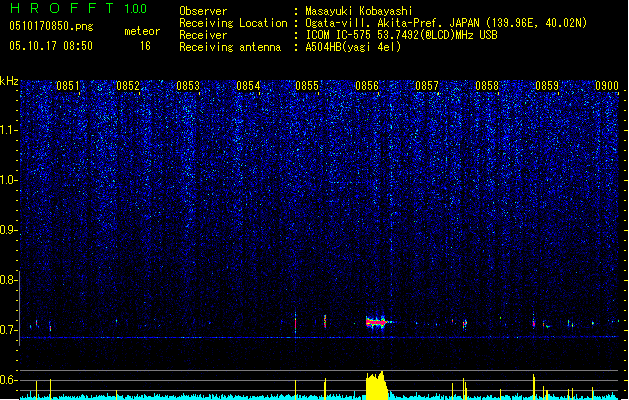The width and height of the screenshot is (629, 400).
Task: Click the 1.0 kHz axis label
Action: point(9,180)
